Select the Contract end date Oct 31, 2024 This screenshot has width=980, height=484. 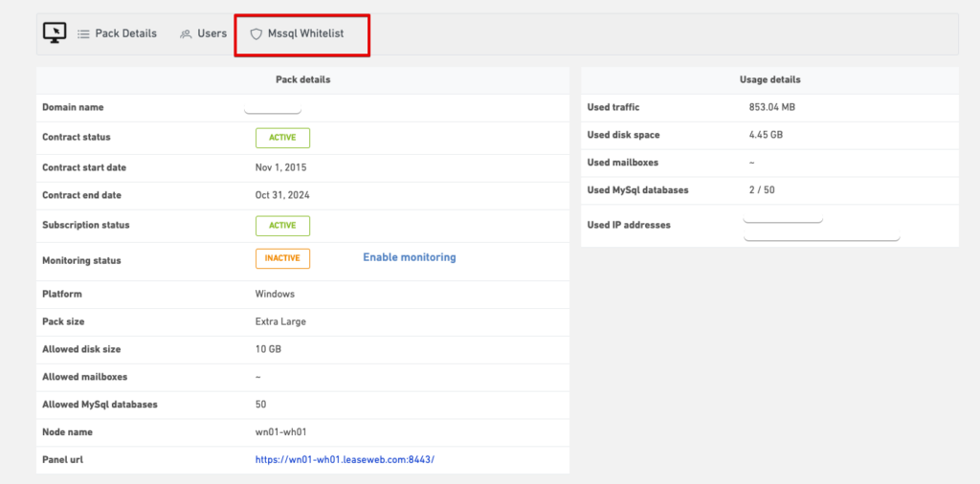[282, 195]
